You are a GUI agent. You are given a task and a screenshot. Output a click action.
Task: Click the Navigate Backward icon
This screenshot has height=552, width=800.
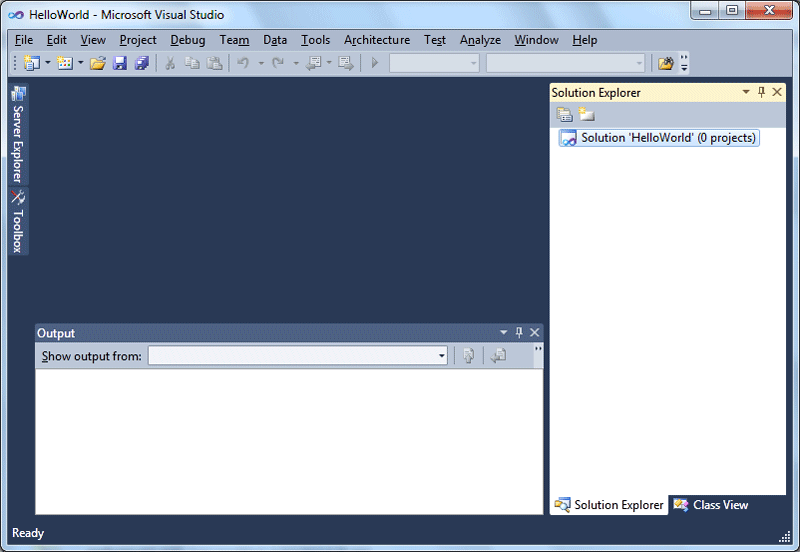[x=313, y=63]
